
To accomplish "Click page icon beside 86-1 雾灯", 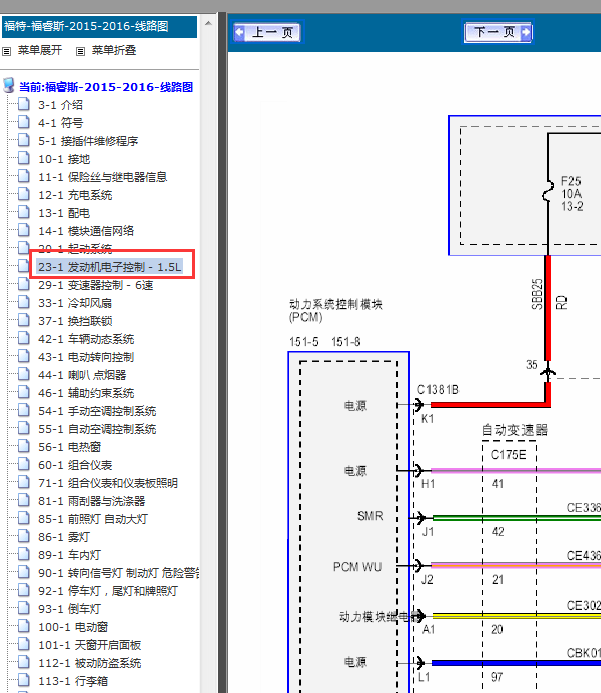I will 24,536.
